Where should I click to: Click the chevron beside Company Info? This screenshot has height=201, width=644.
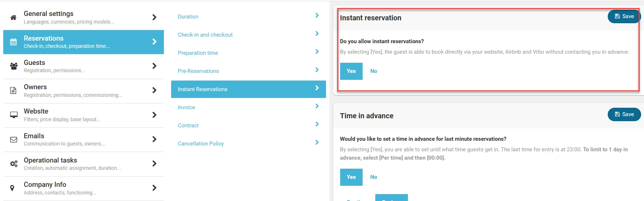click(154, 188)
